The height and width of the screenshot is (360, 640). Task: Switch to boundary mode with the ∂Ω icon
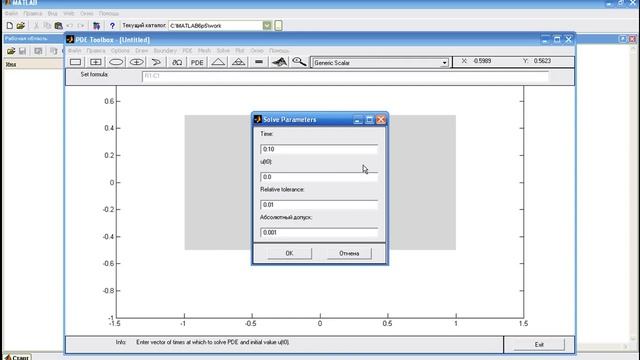pyautogui.click(x=177, y=62)
